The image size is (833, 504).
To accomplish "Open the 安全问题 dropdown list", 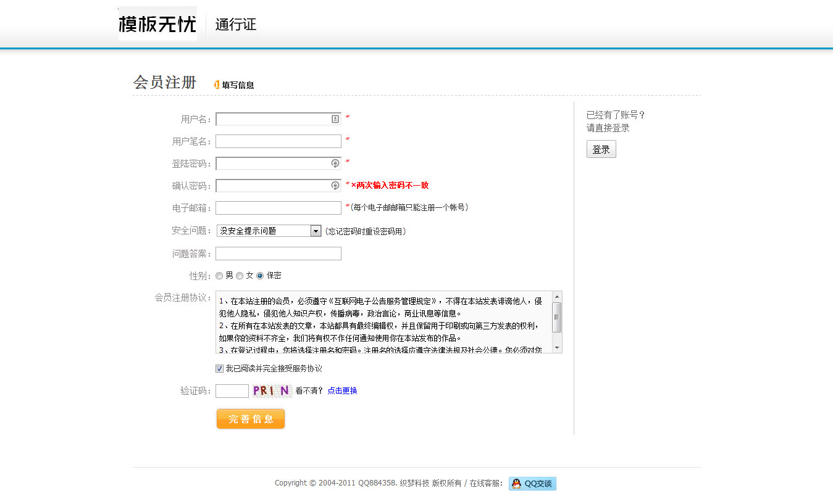I will click(x=316, y=231).
